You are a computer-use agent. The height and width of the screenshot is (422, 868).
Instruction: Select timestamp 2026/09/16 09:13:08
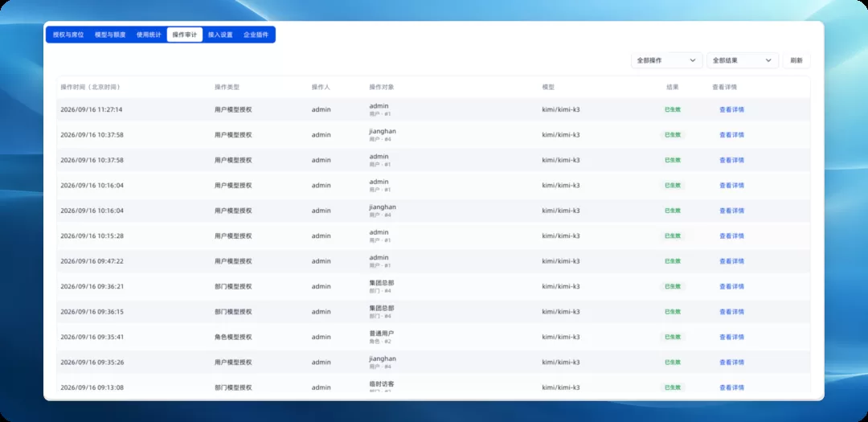[92, 387]
